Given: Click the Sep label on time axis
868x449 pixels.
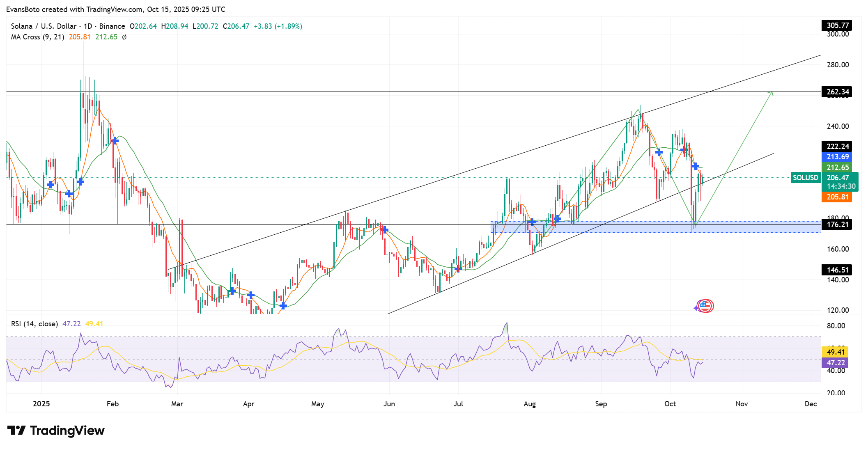Looking at the screenshot, I should [601, 404].
